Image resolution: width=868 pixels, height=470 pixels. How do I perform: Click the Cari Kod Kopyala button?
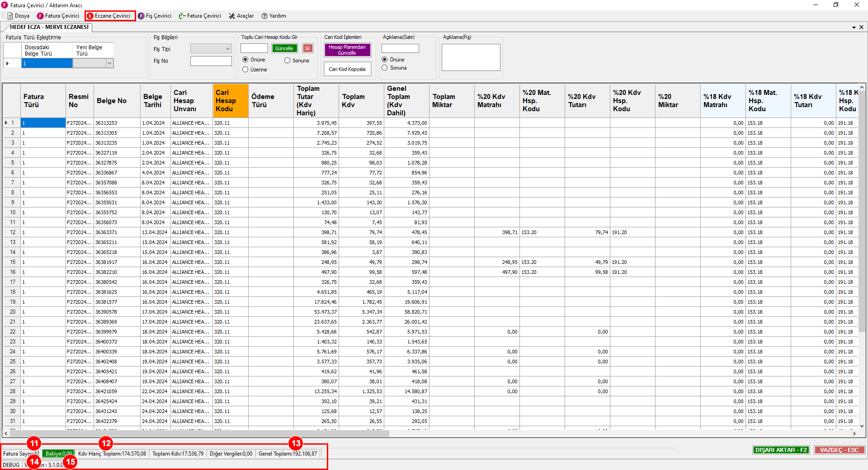(x=347, y=69)
